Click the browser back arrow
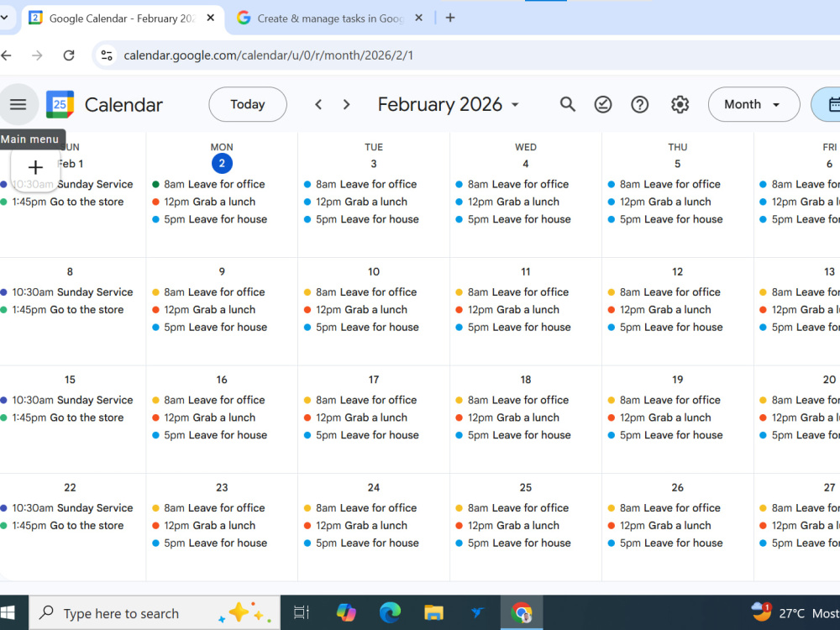The image size is (840, 630). click(7, 55)
